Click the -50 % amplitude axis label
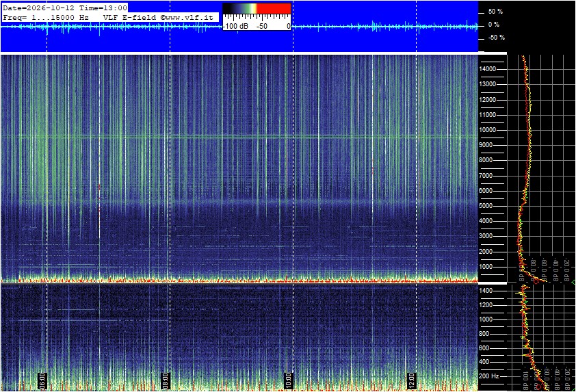Screen dimensions: 576x392 (x=496, y=38)
